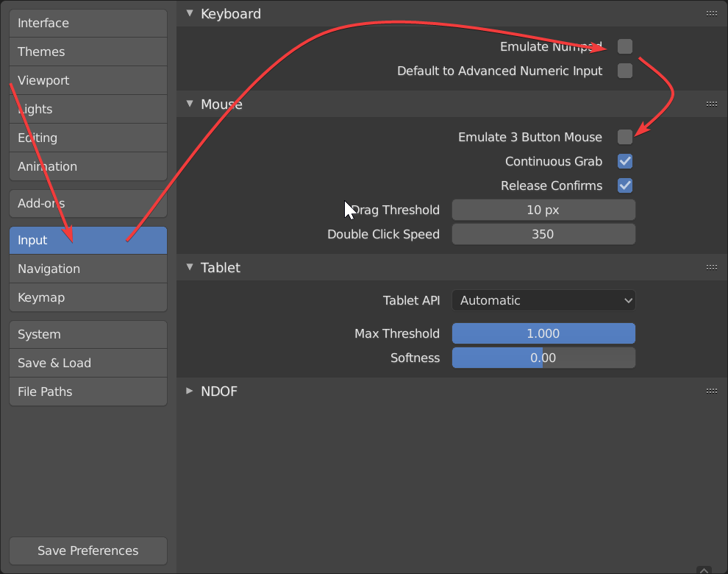Viewport: 728px width, 574px height.
Task: Switch to the Keymap section
Action: click(88, 297)
